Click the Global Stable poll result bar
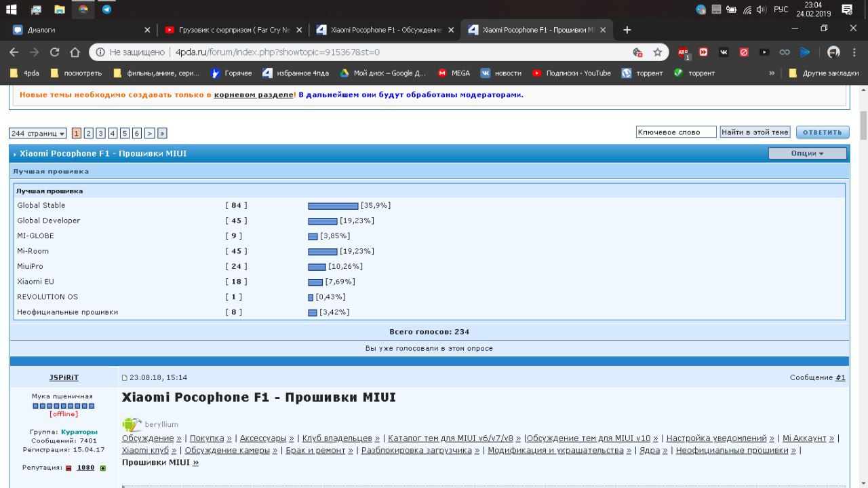Viewport: 868px width, 488px height. pyautogui.click(x=333, y=206)
